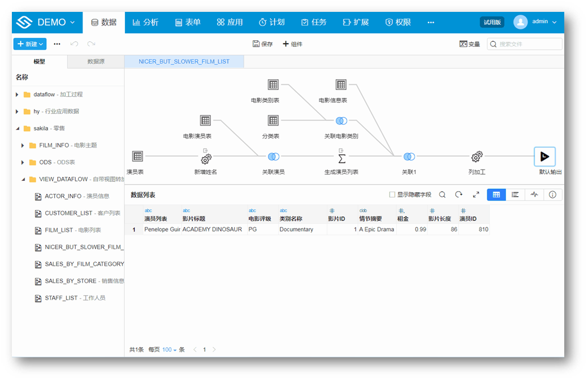Refresh the data list preview

click(459, 194)
